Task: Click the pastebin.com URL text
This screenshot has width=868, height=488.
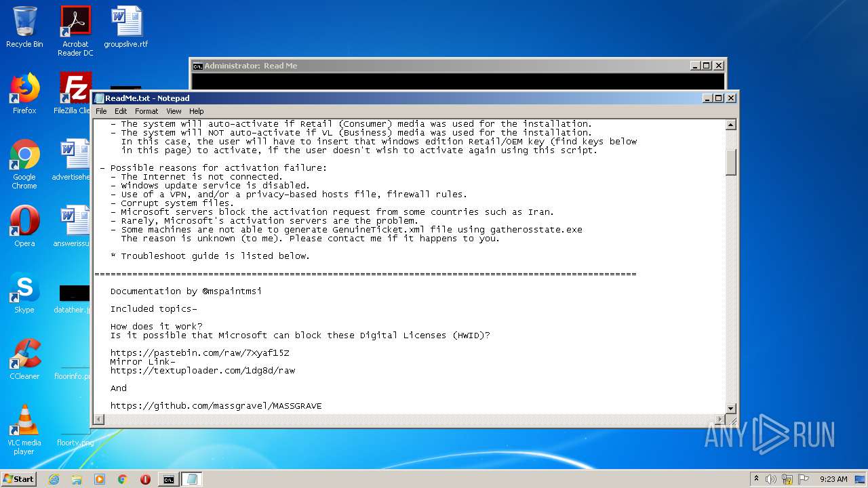Action: (200, 353)
